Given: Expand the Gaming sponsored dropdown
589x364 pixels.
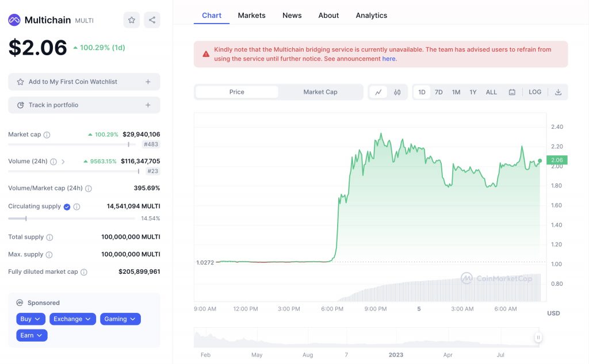Looking at the screenshot, I should [120, 319].
